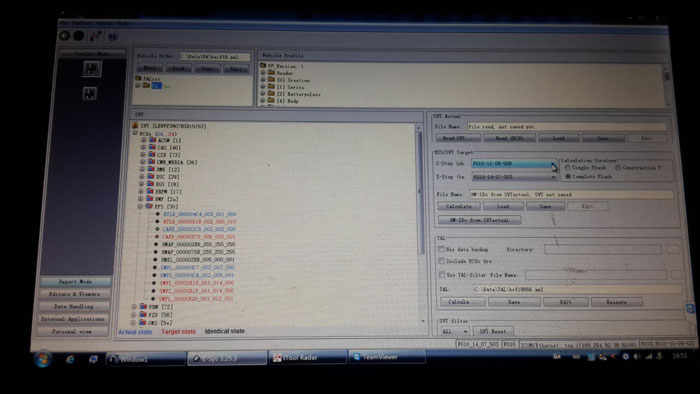Open the second Comfort Mode module icon
The height and width of the screenshot is (394, 700).
click(90, 93)
